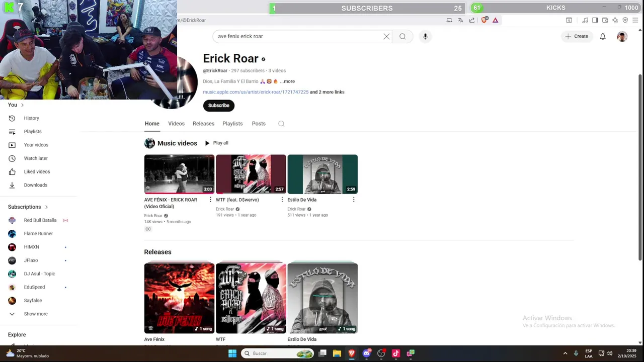Open the Brave Shields icon
This screenshot has width=644, height=362.
(x=485, y=20)
